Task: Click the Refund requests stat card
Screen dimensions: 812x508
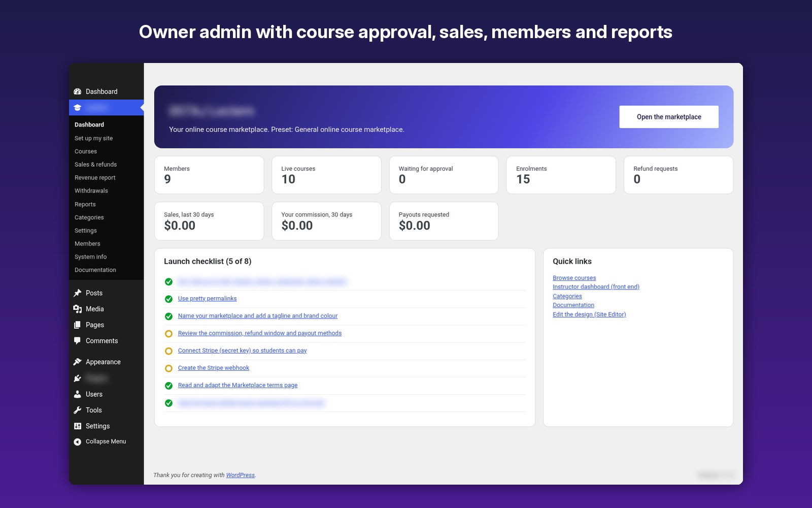Action: click(679, 175)
